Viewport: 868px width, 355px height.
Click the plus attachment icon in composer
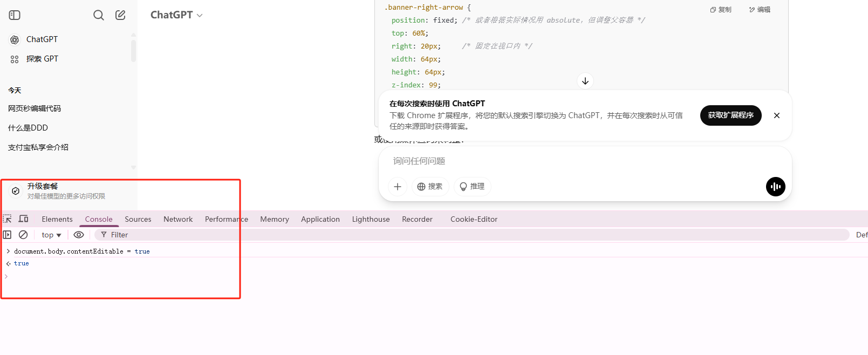[398, 187]
